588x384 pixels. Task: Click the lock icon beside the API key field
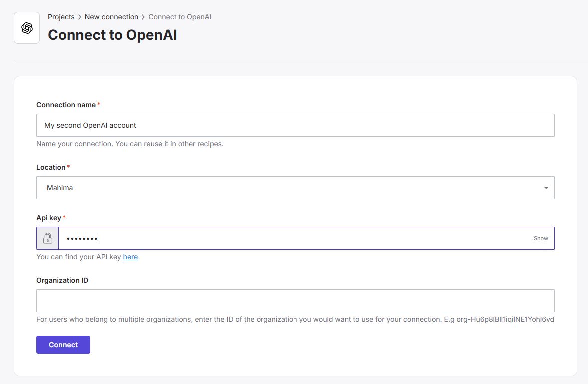tap(48, 238)
